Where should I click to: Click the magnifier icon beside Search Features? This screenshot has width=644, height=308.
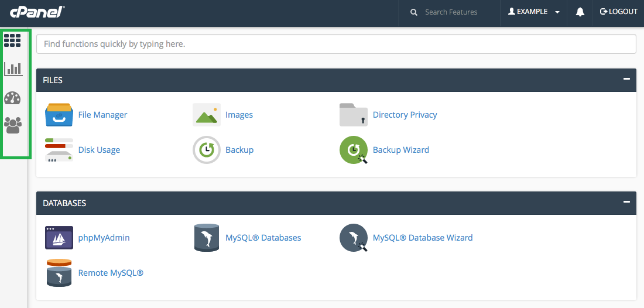[x=414, y=12]
